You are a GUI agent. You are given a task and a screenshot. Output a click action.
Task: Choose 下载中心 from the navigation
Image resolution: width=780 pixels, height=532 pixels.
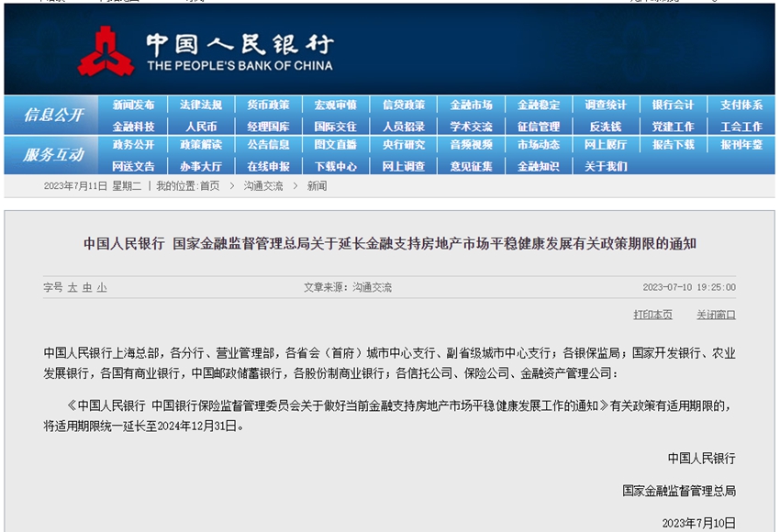335,167
